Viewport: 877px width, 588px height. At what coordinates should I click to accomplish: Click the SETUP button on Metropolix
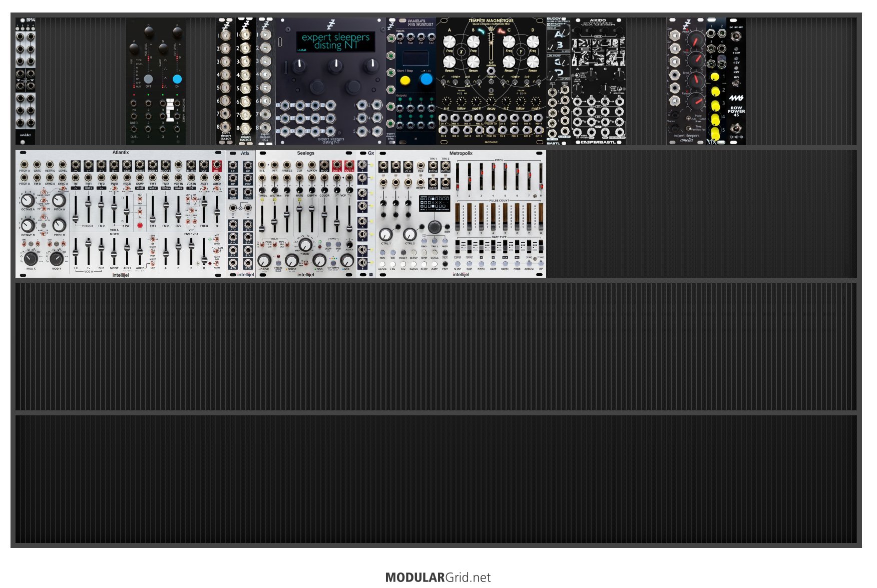(x=413, y=253)
